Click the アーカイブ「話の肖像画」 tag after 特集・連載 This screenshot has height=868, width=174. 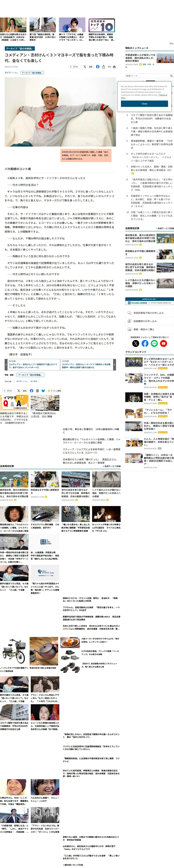click(x=30, y=375)
